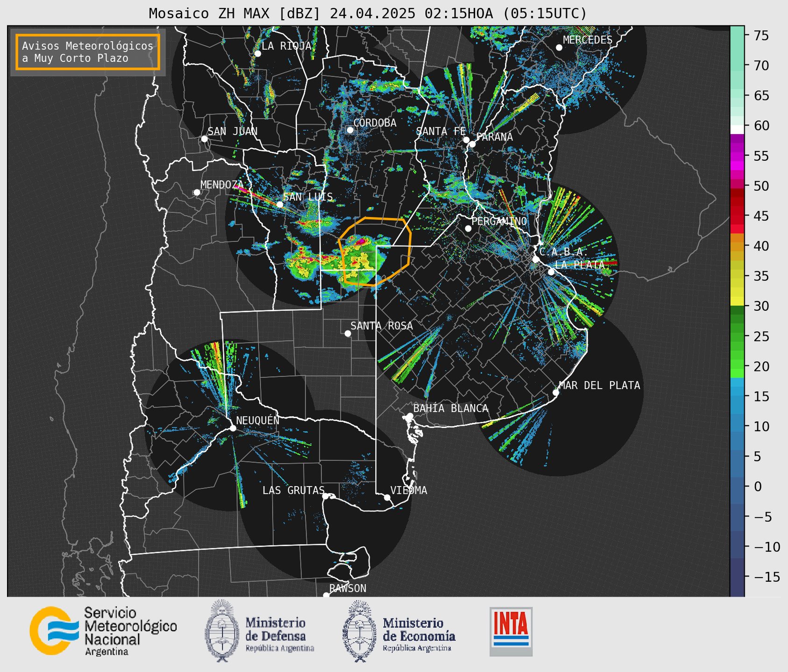
Task: Click the MAR DEL PLATA city marker
Action: coord(556,393)
